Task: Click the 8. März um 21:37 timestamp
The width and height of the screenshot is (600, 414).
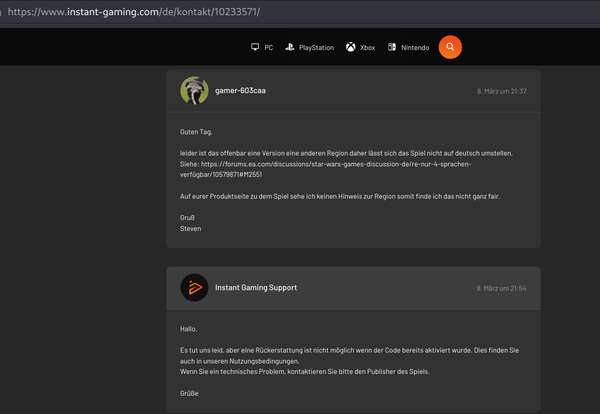Action: (502, 91)
